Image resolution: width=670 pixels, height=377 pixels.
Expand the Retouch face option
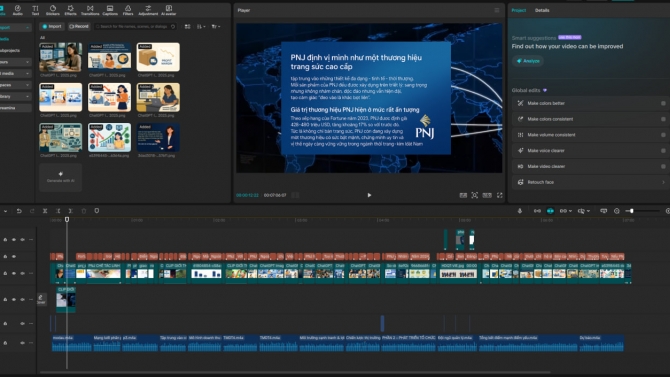[x=663, y=182]
